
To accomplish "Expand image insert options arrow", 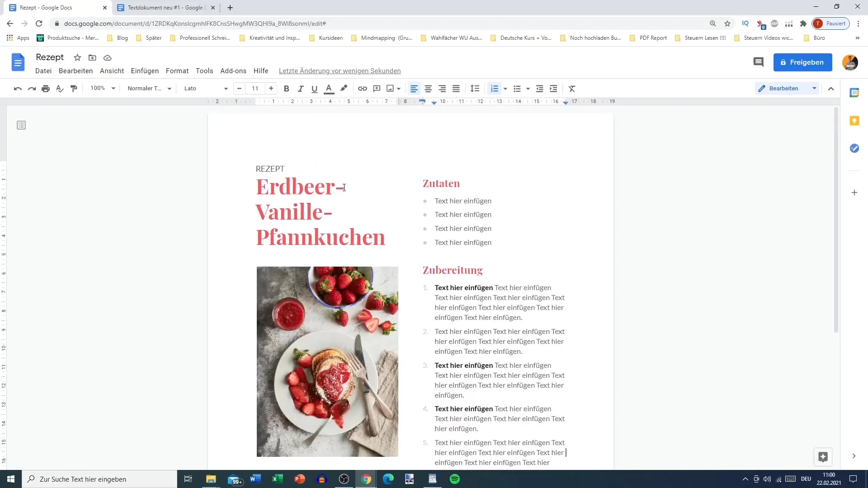I will [x=399, y=89].
